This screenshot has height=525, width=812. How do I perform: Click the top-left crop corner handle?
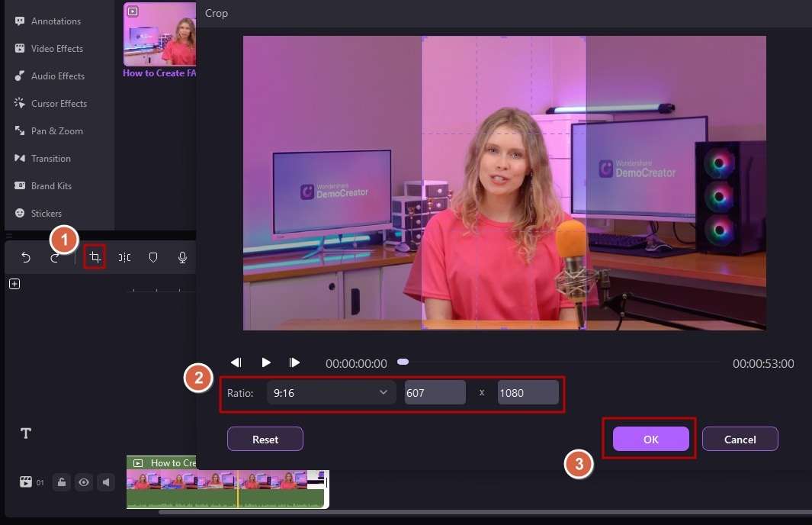tap(424, 38)
